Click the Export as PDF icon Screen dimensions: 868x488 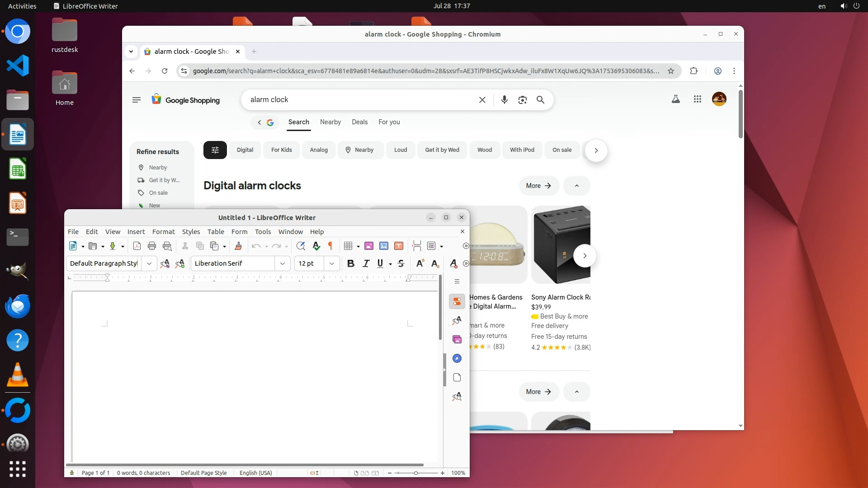(137, 246)
